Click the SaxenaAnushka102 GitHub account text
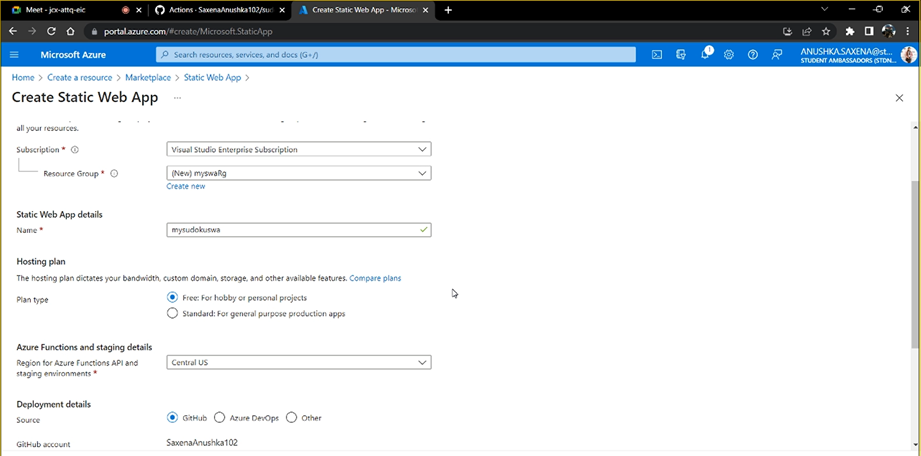The image size is (921, 456). pos(202,442)
